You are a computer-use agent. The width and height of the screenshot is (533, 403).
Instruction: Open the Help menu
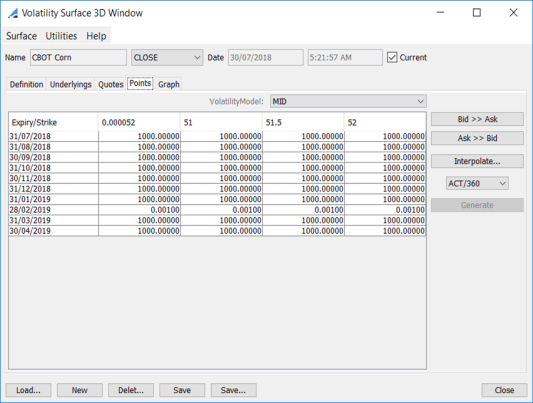pos(96,36)
